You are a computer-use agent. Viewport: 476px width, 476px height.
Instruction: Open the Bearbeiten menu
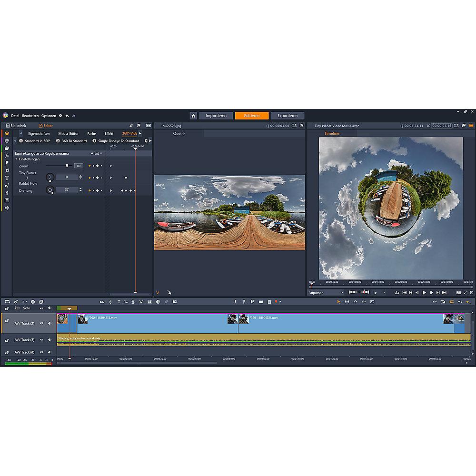[30, 116]
